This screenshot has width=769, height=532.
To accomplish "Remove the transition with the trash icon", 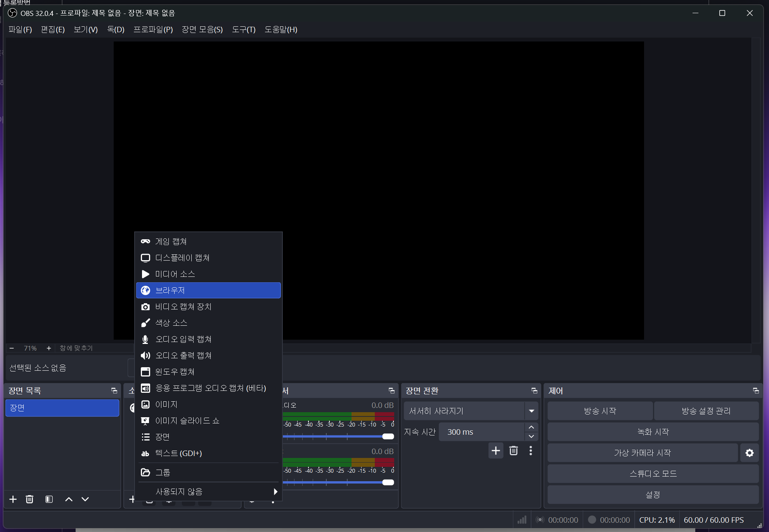I will pos(513,451).
